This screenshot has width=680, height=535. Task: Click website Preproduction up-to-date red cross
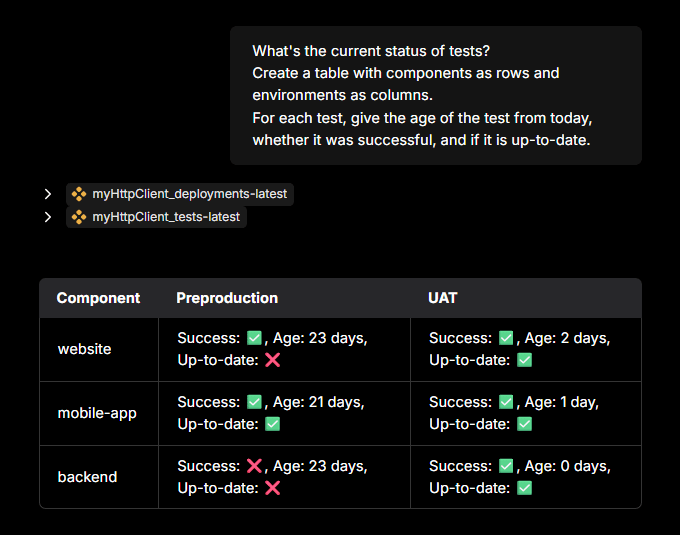click(272, 360)
